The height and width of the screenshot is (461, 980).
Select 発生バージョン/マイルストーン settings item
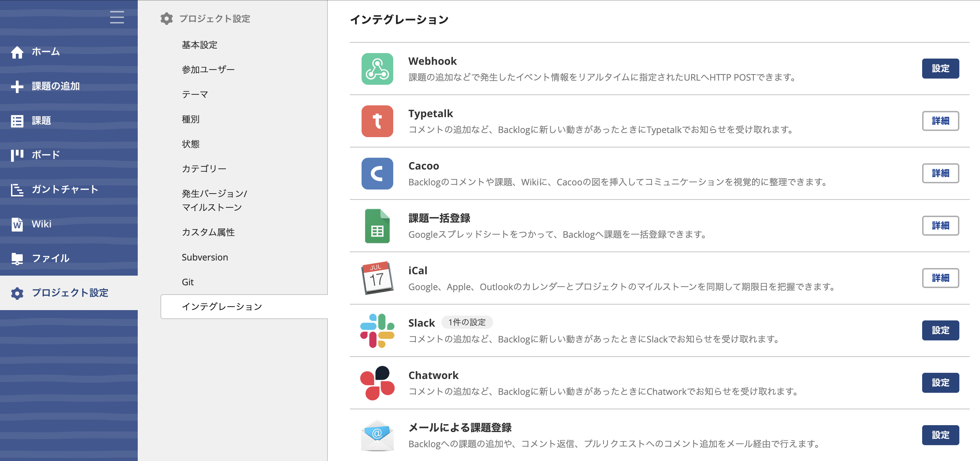(215, 201)
